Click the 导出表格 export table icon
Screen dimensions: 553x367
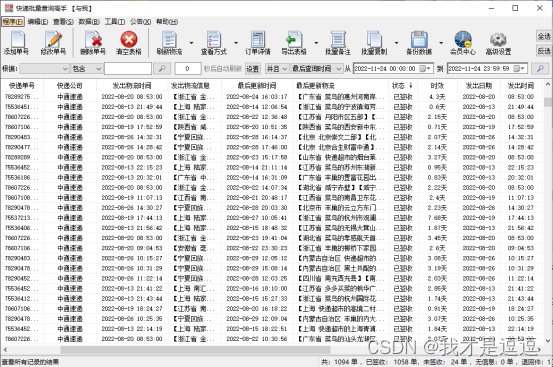294,43
